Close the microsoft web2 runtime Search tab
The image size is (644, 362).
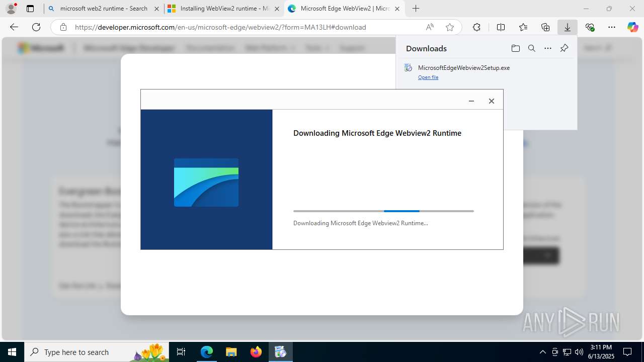(156, 9)
